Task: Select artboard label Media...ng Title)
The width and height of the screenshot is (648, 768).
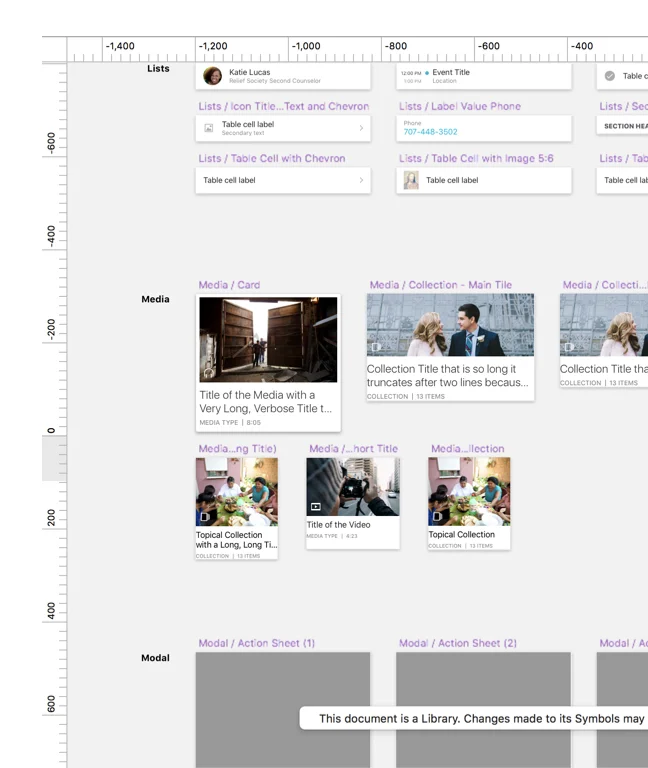Action: (238, 449)
